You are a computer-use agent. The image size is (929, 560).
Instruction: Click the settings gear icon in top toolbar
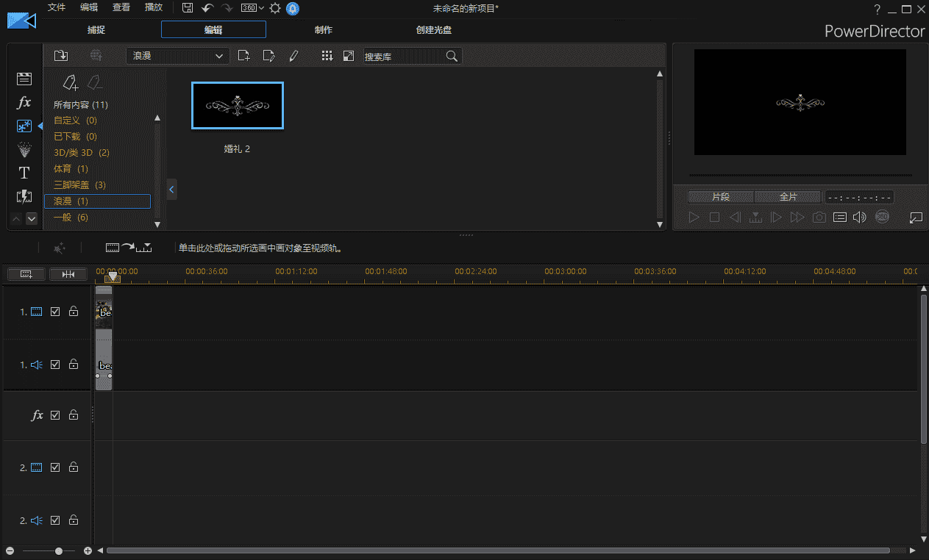275,8
